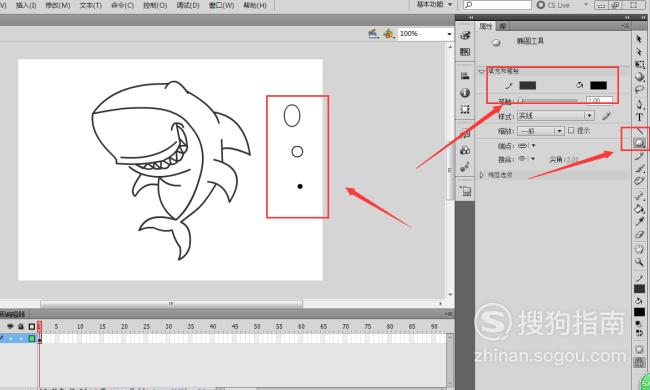Select the Deco tool
The height and width of the screenshot is (390, 650).
coord(639,181)
